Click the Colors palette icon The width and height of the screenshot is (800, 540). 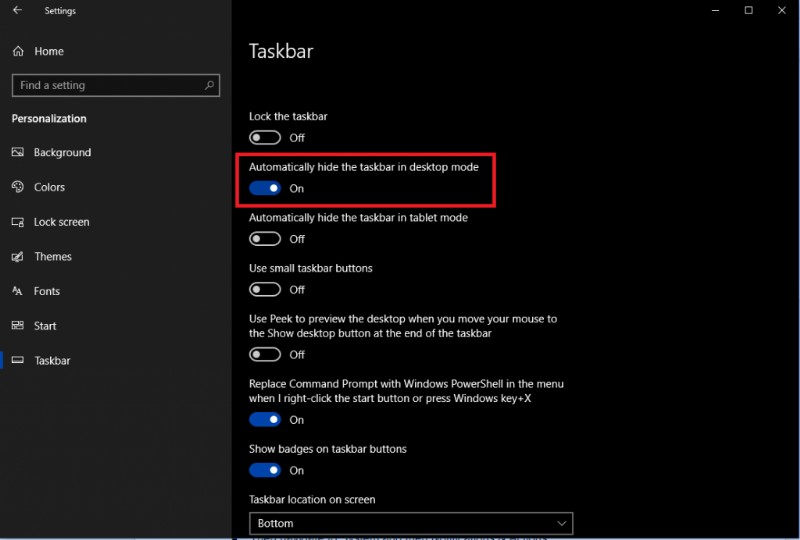tap(18, 187)
